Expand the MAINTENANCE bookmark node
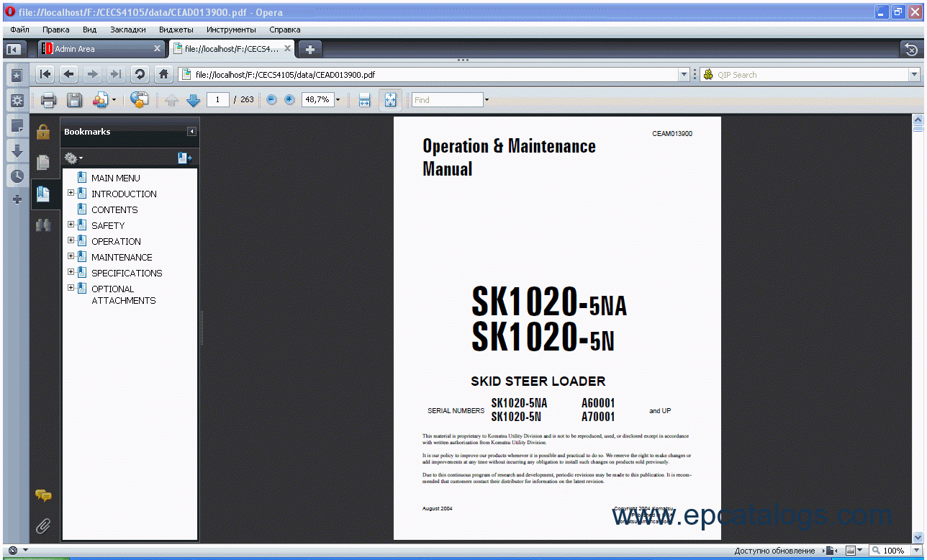 tap(71, 257)
